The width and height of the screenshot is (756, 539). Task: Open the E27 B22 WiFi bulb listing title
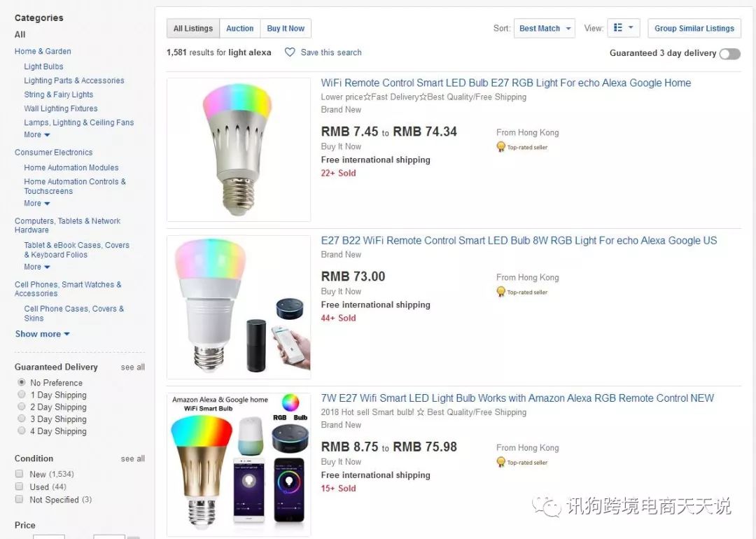point(519,241)
